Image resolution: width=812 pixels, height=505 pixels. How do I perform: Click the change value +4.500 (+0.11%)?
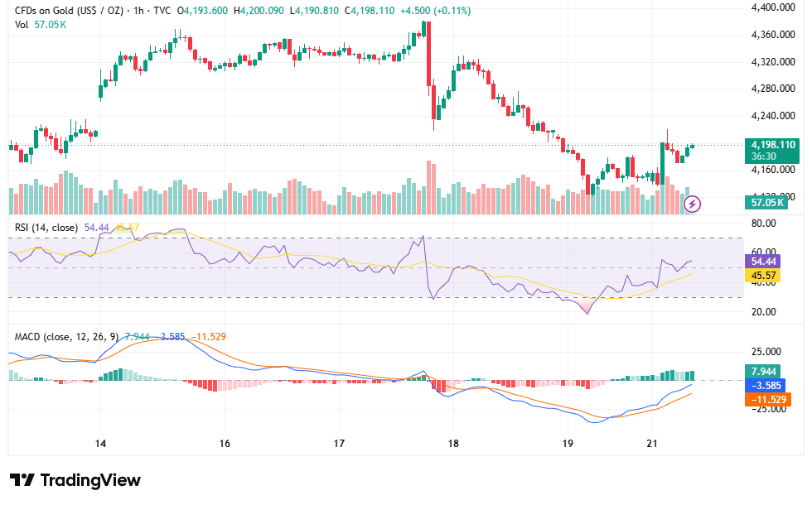[x=436, y=10]
